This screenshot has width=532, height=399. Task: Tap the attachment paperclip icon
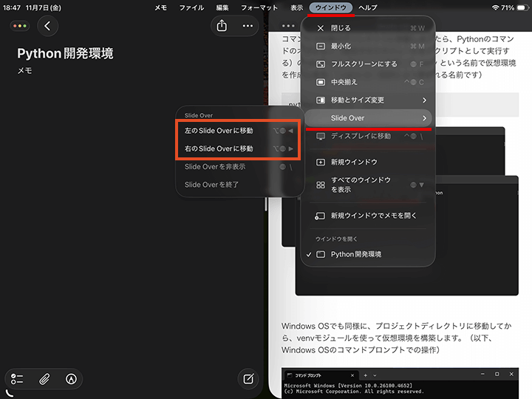[44, 378]
